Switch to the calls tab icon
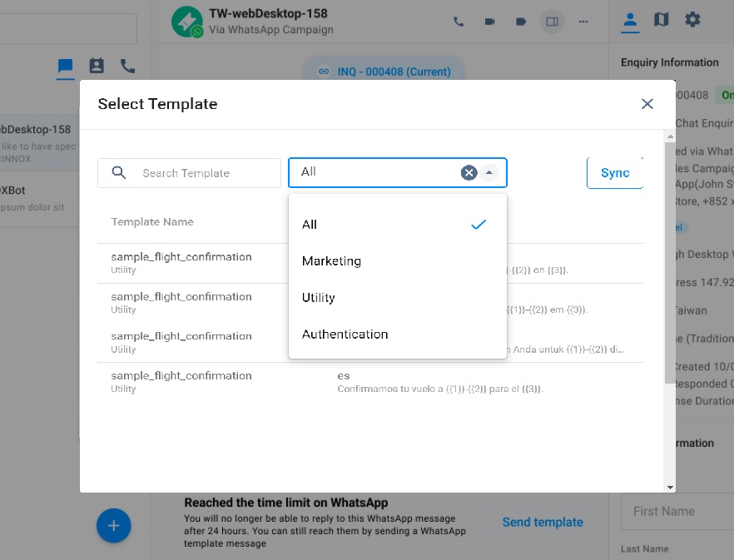This screenshot has height=560, width=734. click(127, 66)
